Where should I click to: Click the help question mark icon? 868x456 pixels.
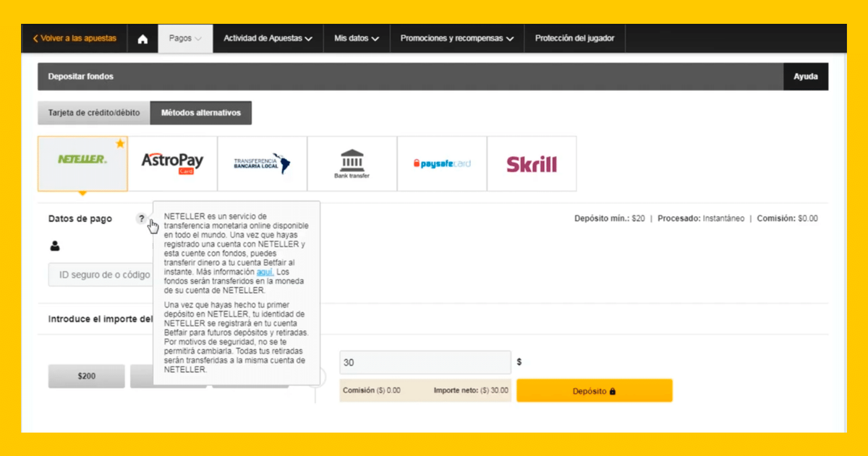pos(142,218)
